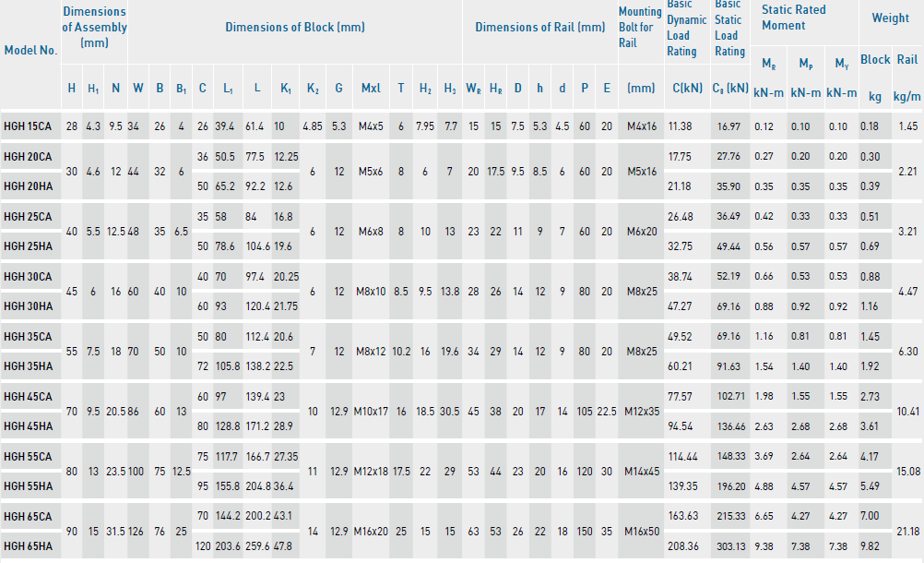Click the 21.18 rail weight value
Image resolution: width=924 pixels, height=563 pixels.
coord(907,531)
